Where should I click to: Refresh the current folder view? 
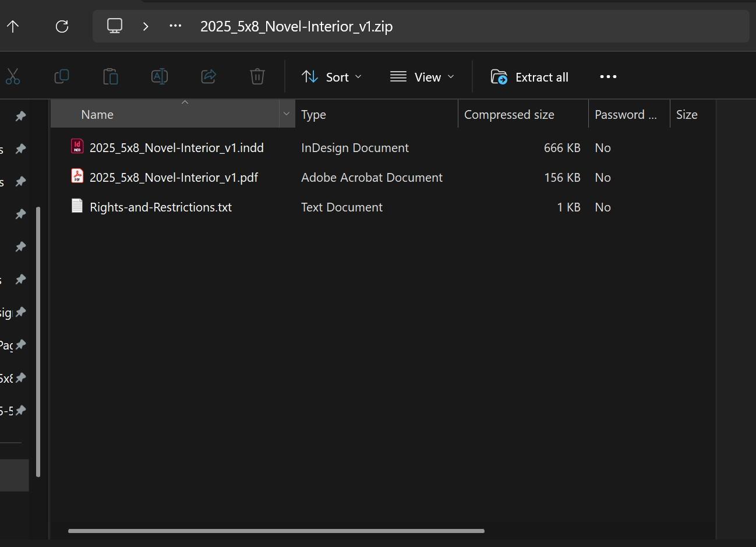pos(62,26)
